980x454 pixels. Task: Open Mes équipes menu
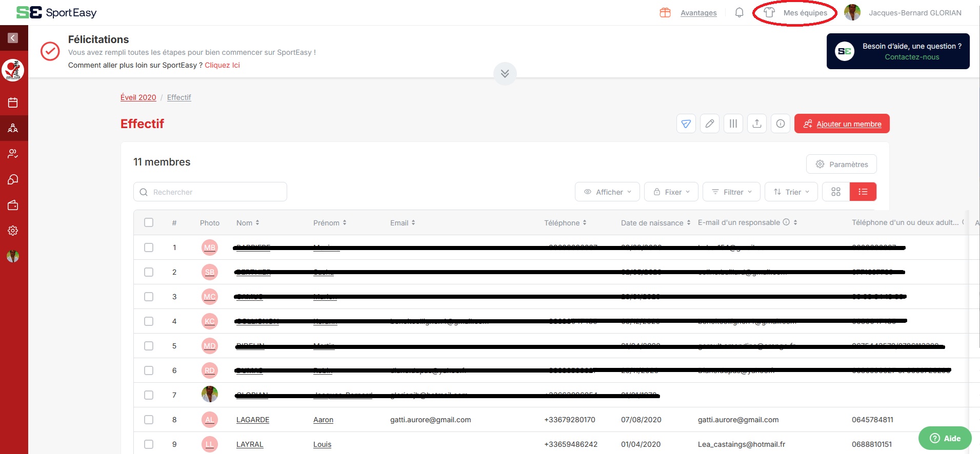click(795, 13)
